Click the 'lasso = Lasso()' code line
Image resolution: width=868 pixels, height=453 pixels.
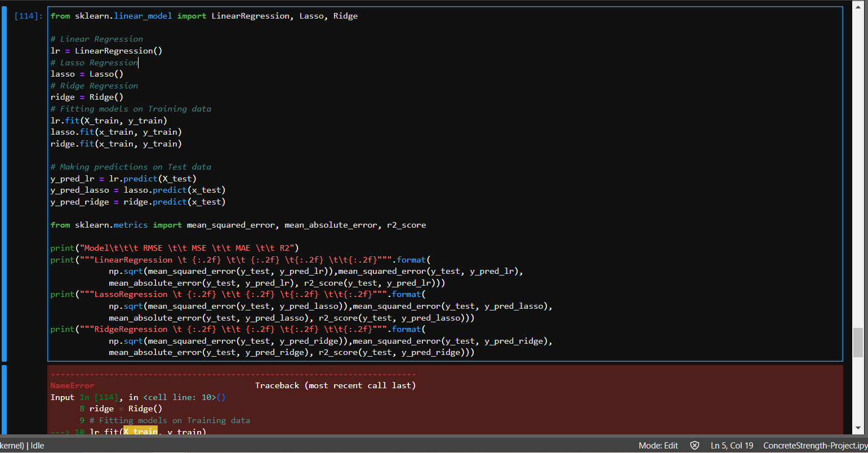(87, 74)
